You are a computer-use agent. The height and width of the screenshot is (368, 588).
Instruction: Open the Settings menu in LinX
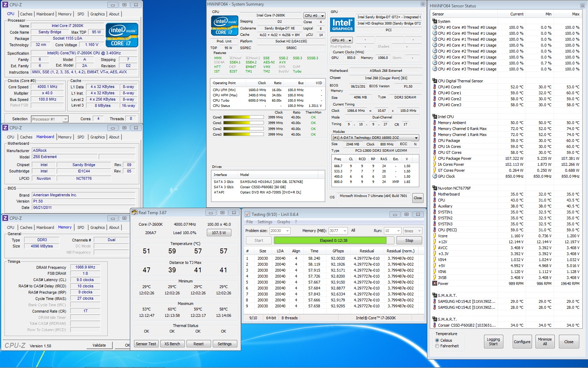pos(265,222)
